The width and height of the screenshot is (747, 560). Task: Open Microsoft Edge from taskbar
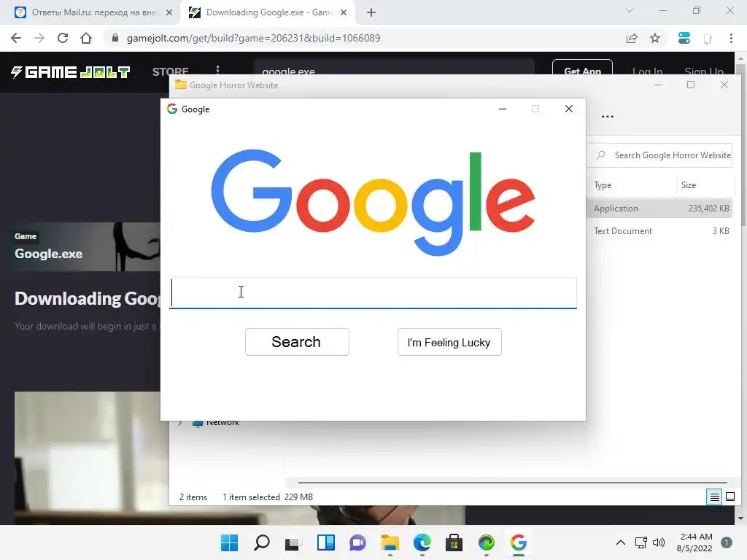422,542
